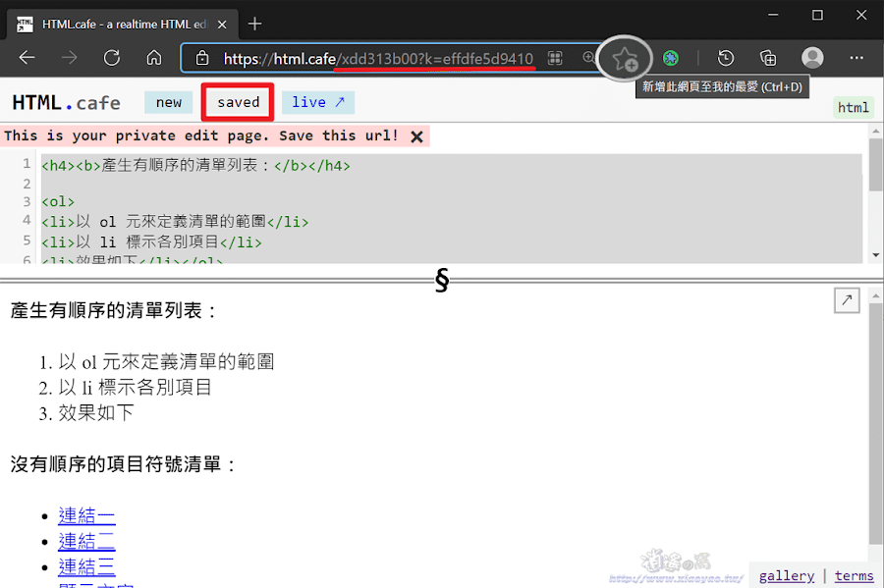This screenshot has height=588, width=884.
Task: Close the HTML.cafe browser tab
Action: (222, 25)
